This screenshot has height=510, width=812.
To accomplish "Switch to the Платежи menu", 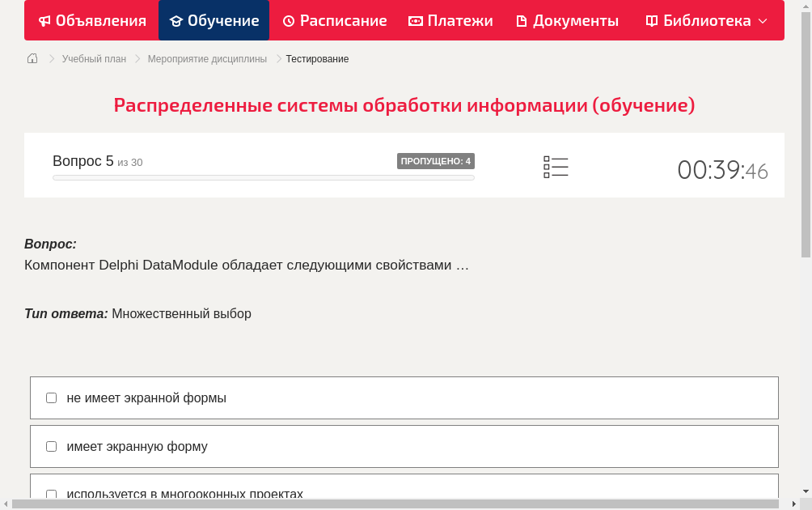I will point(450,20).
